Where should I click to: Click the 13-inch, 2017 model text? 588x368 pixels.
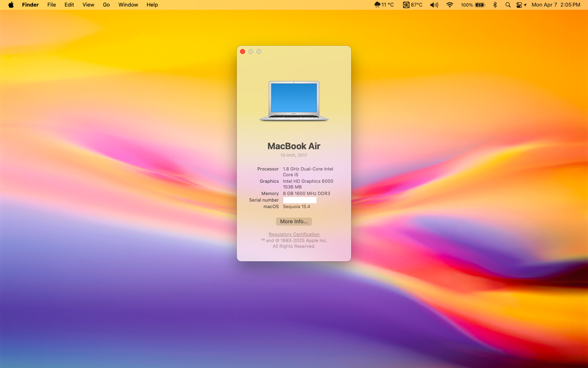coord(294,155)
